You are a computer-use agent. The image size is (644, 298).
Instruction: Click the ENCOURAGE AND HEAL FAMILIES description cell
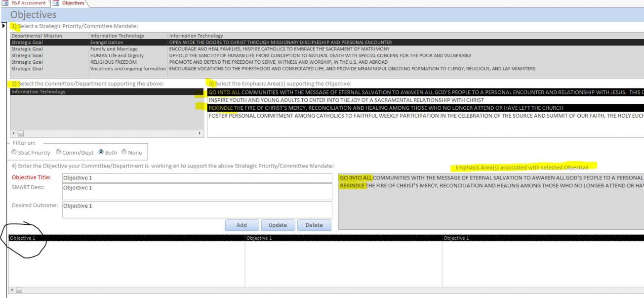(279, 49)
